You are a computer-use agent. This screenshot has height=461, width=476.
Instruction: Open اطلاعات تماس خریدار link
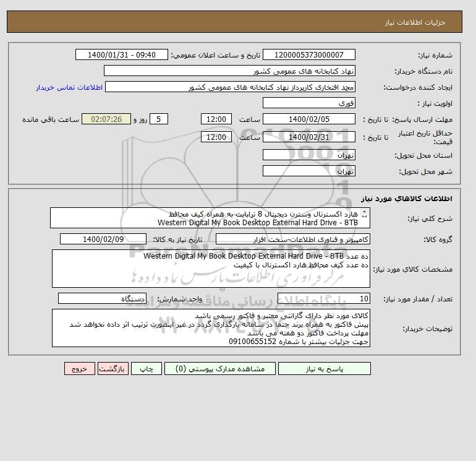point(69,87)
